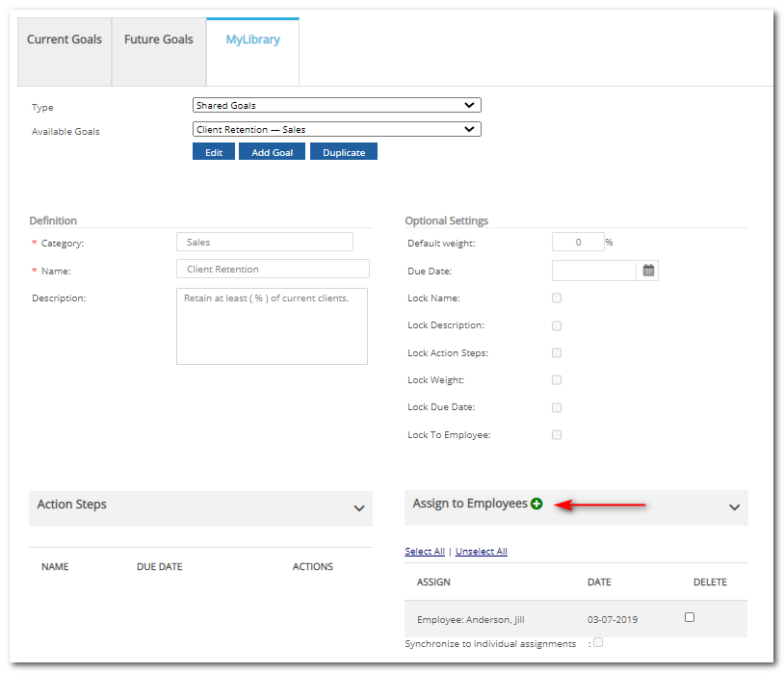Enable the Lock Weight checkbox
The height and width of the screenshot is (673, 784).
pyautogui.click(x=557, y=380)
